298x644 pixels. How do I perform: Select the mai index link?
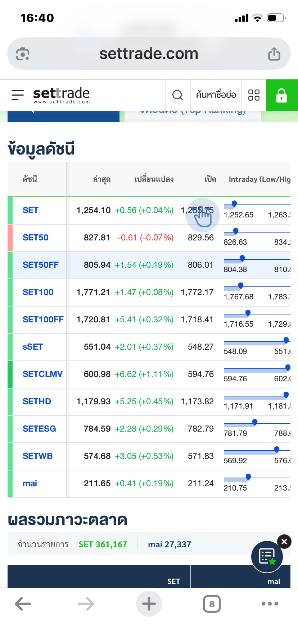30,483
